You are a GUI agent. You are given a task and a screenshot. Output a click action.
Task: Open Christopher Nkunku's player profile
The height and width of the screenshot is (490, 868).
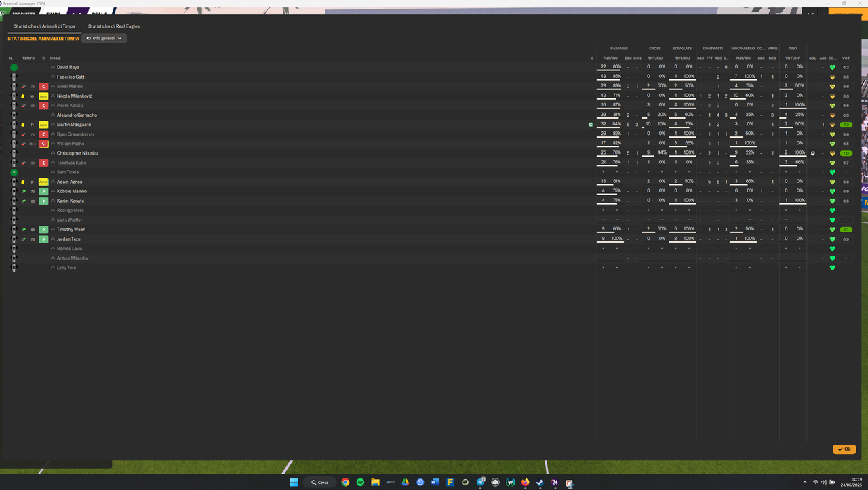coord(77,153)
